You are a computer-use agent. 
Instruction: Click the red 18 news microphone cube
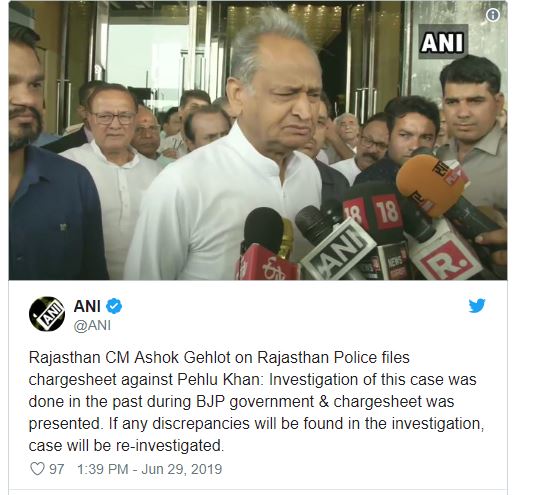(375, 212)
